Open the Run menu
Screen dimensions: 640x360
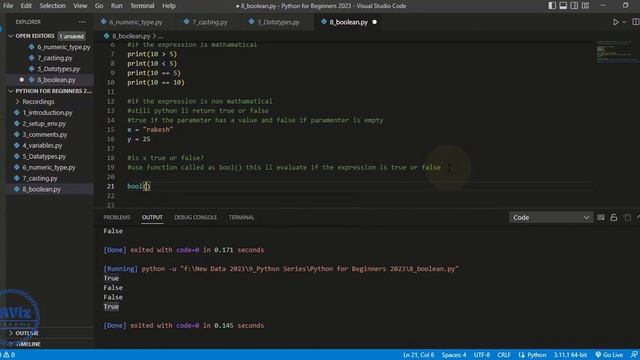point(116,6)
